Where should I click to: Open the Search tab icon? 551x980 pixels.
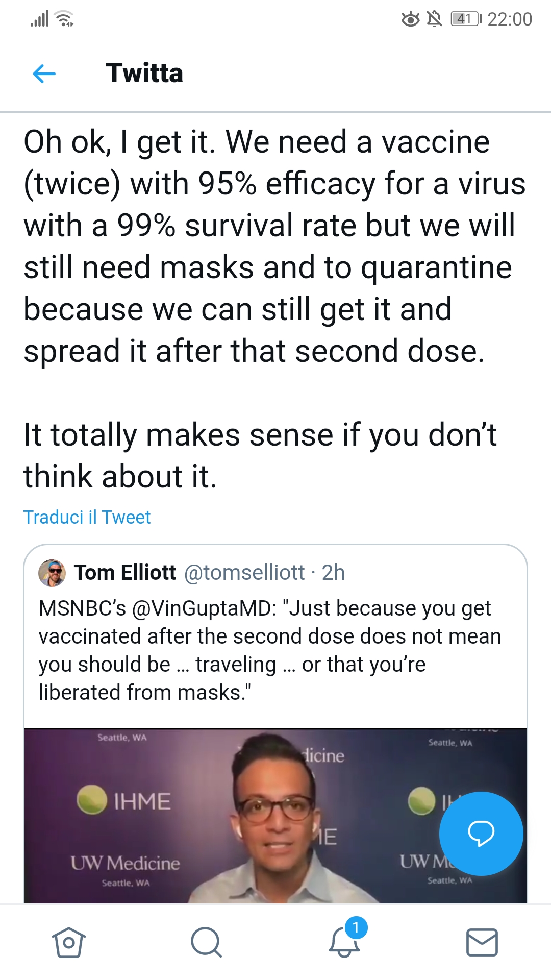pos(206,942)
